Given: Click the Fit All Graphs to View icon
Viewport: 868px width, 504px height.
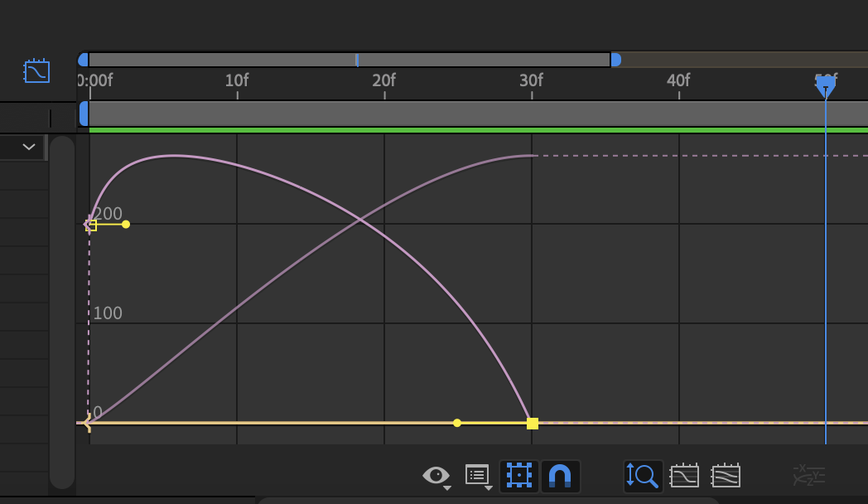Looking at the screenshot, I should point(726,476).
